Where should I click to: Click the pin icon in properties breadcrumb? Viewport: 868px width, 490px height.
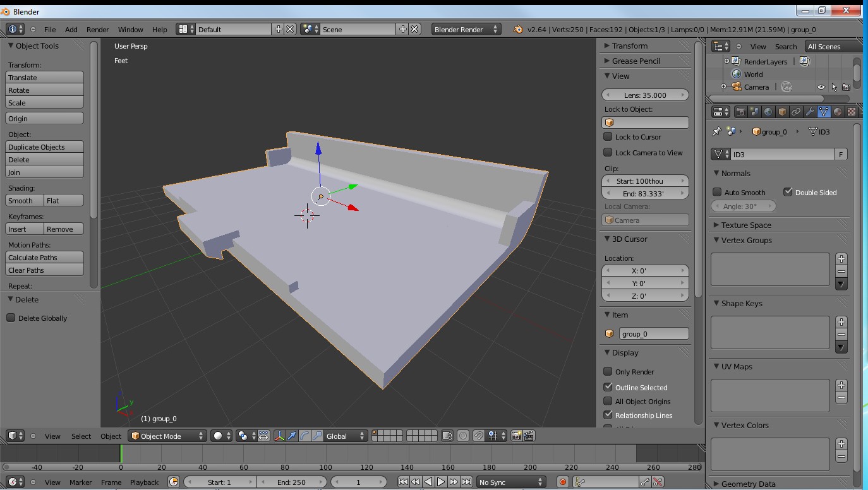(x=716, y=131)
